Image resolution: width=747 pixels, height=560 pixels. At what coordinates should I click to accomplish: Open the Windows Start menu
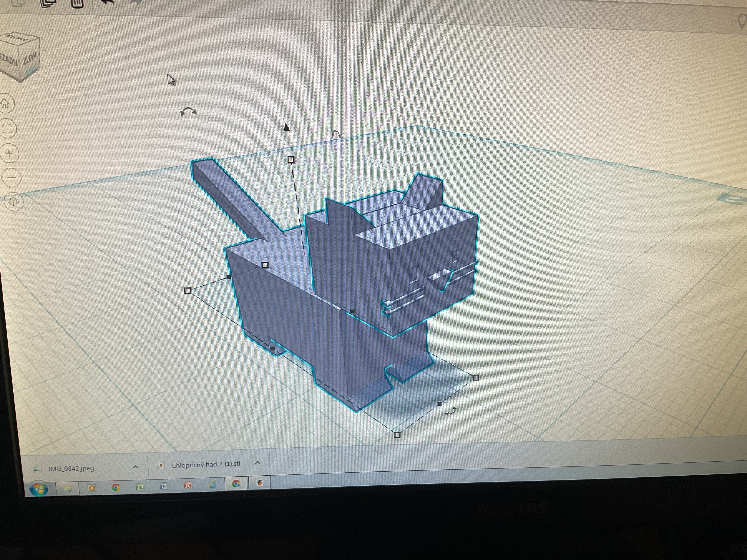click(39, 489)
